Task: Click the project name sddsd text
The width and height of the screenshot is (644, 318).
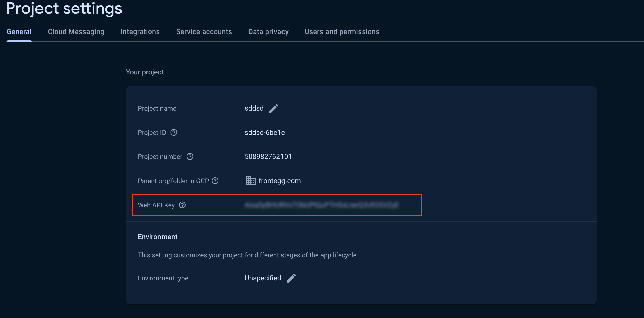Action: (x=254, y=108)
